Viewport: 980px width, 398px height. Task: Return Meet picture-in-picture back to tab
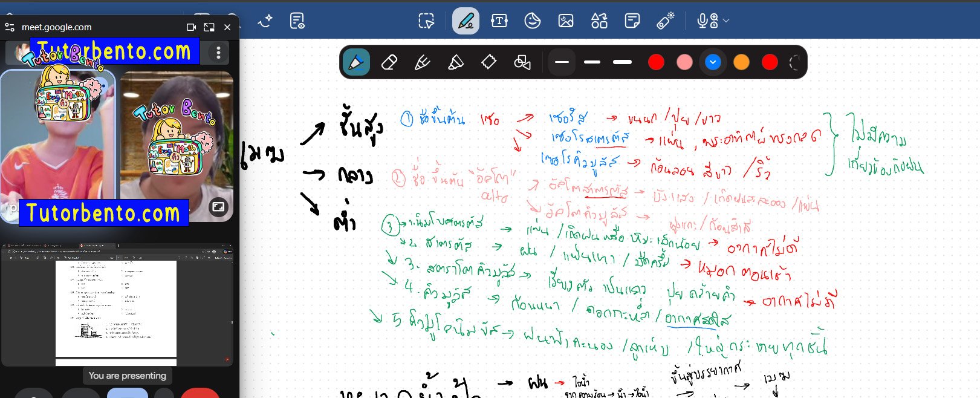(209, 27)
